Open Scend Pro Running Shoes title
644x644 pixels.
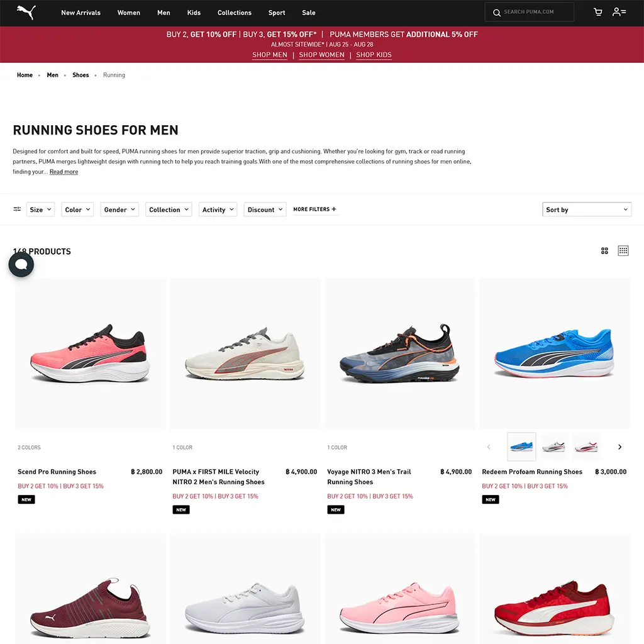coord(57,472)
